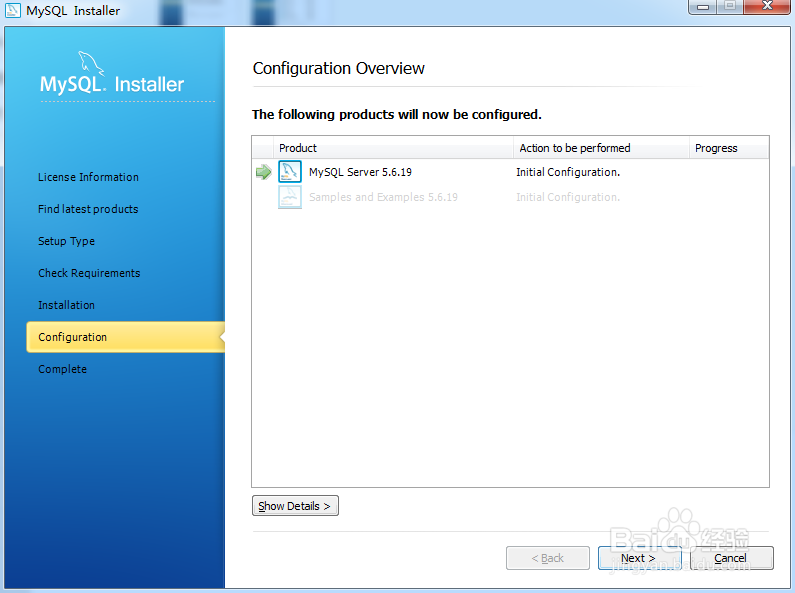Select Check Requirements step

[89, 273]
